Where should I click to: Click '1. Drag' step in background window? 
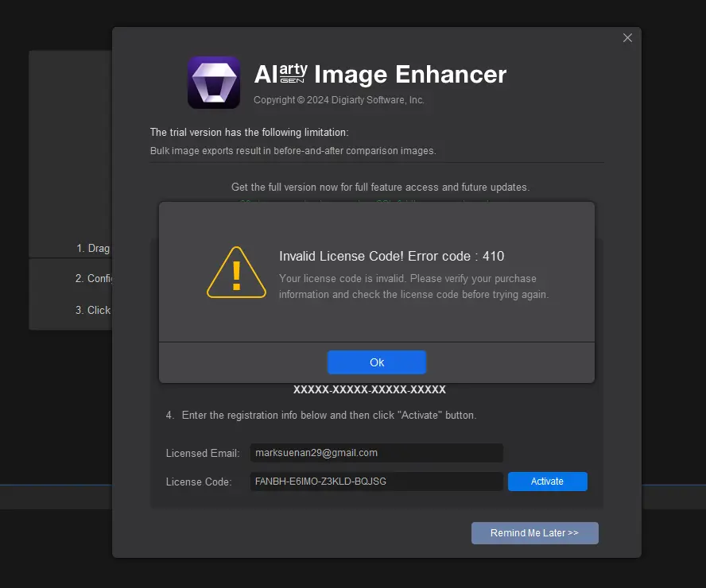point(93,249)
